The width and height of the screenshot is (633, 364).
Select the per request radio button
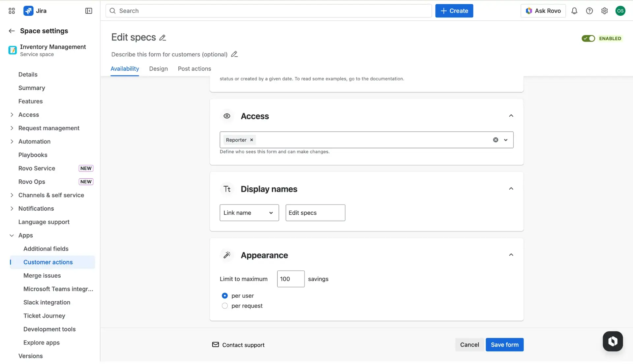(x=225, y=306)
